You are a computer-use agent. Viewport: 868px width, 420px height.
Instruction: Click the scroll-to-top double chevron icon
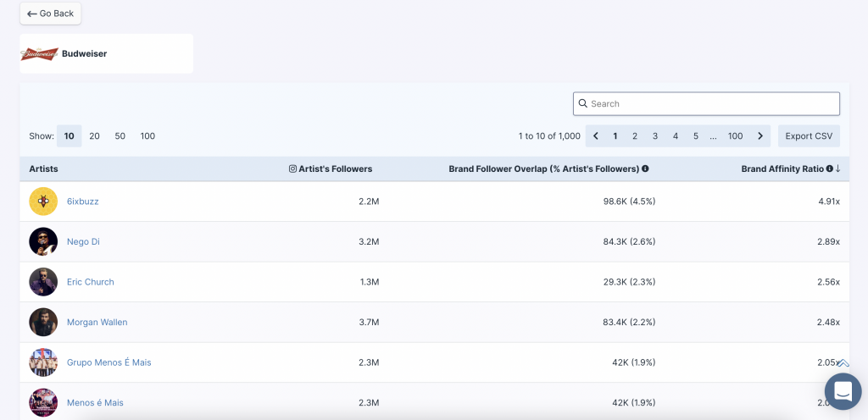[843, 363]
